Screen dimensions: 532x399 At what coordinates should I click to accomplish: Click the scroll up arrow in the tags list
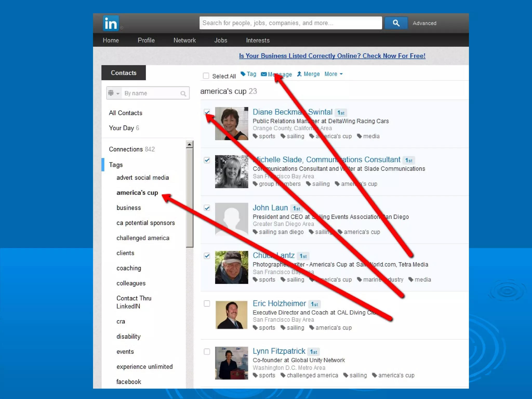click(x=190, y=144)
